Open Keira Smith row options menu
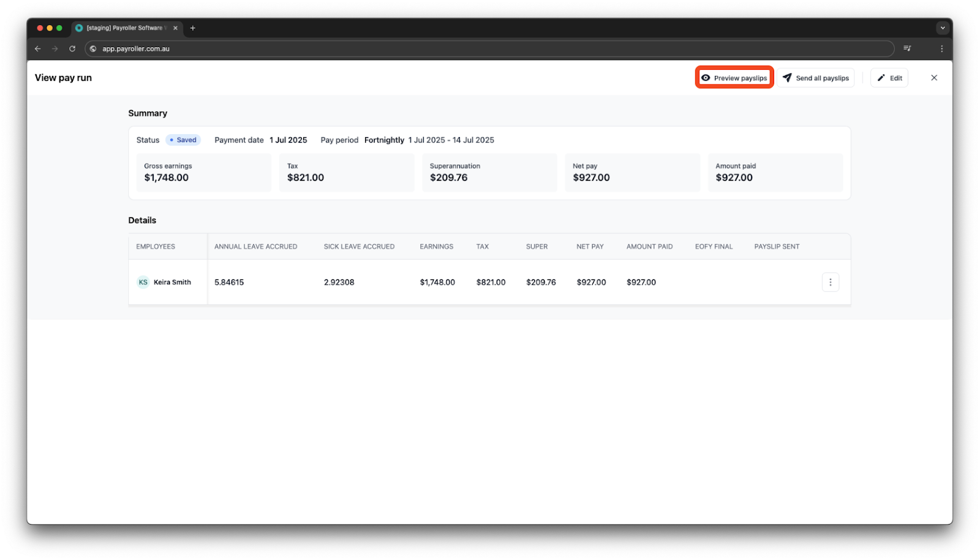This screenshot has width=980, height=560. [831, 282]
